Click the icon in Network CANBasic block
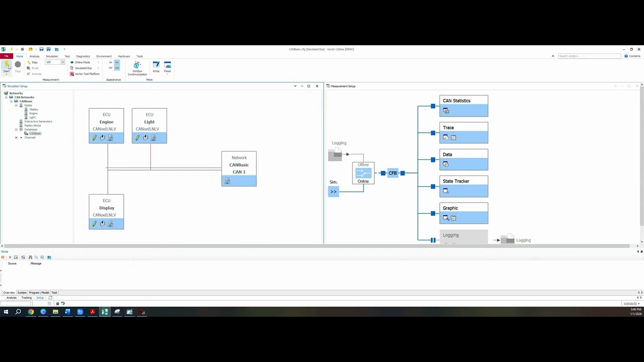 227,181
